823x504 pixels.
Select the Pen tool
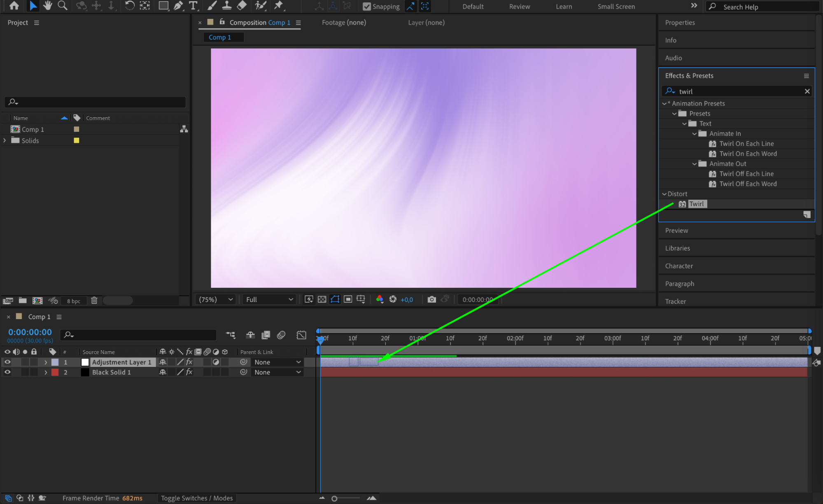(178, 6)
